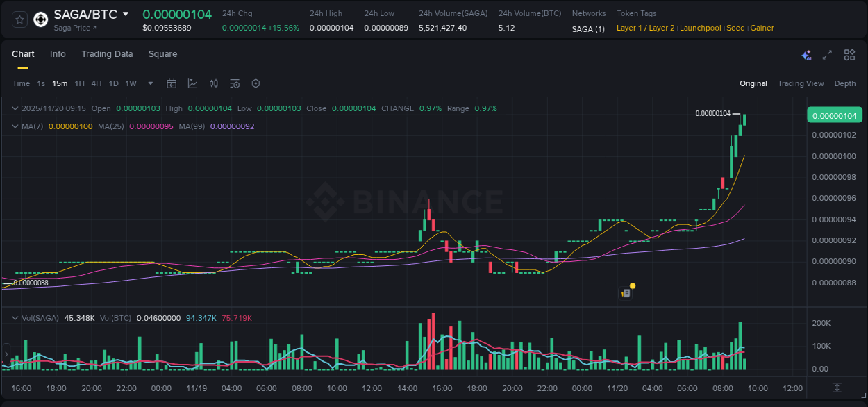868x407 pixels.
Task: Expand the chart with the fullscreen arrows icon
Action: click(827, 54)
